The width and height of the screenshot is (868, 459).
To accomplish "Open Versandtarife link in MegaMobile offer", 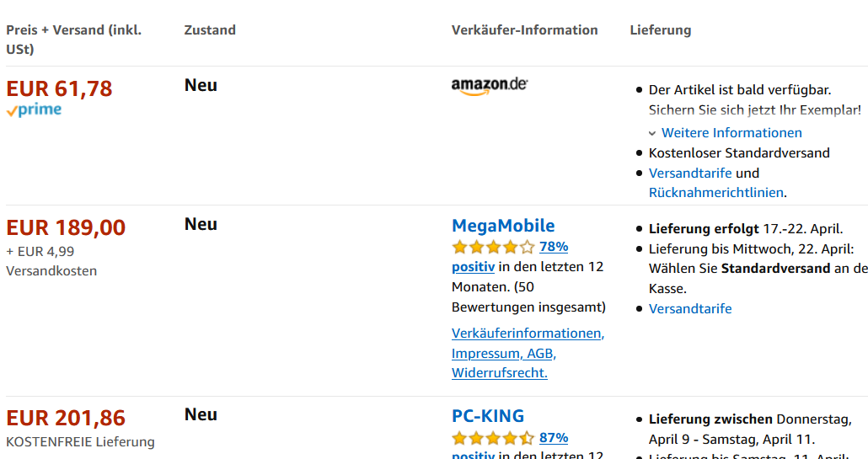I will [x=690, y=308].
